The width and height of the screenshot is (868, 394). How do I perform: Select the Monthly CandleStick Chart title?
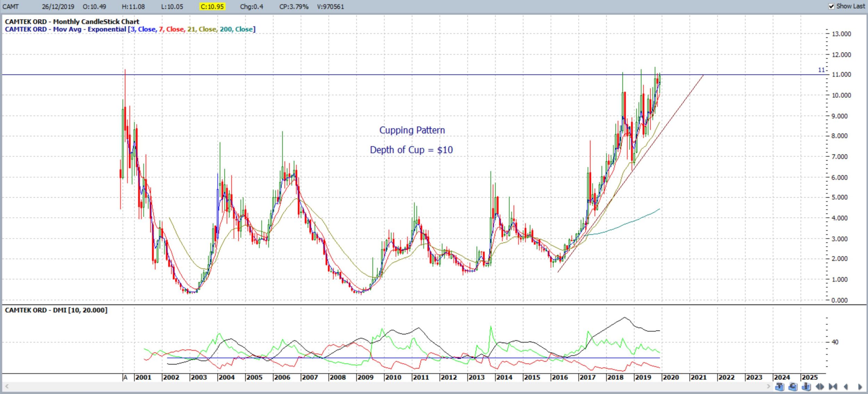click(72, 22)
